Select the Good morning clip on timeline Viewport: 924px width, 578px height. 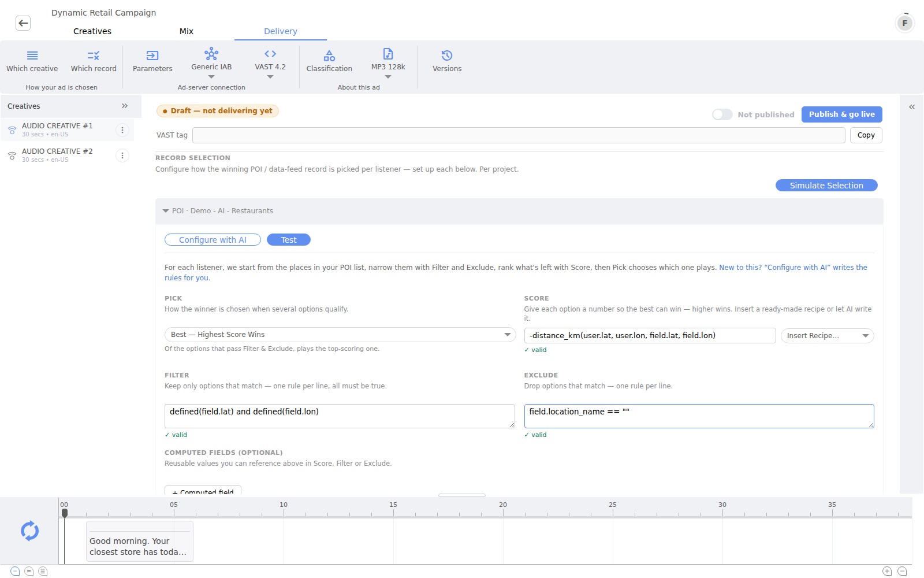(140, 541)
